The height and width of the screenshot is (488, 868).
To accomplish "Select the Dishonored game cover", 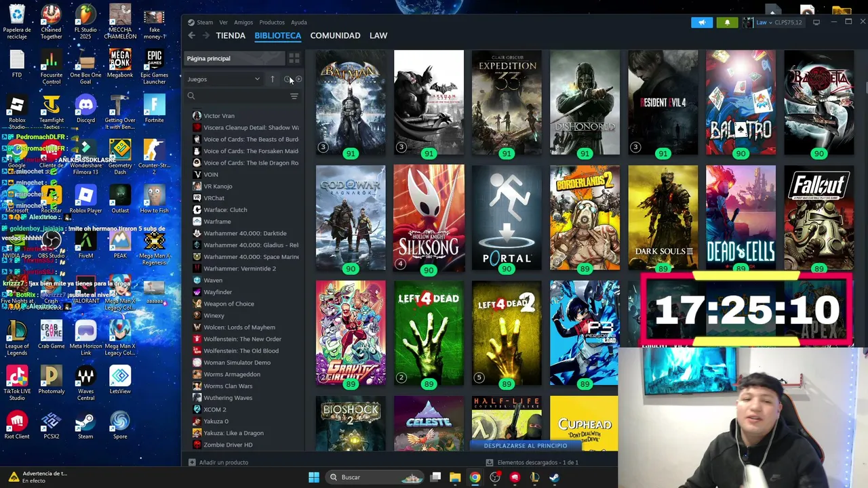I will [585, 103].
